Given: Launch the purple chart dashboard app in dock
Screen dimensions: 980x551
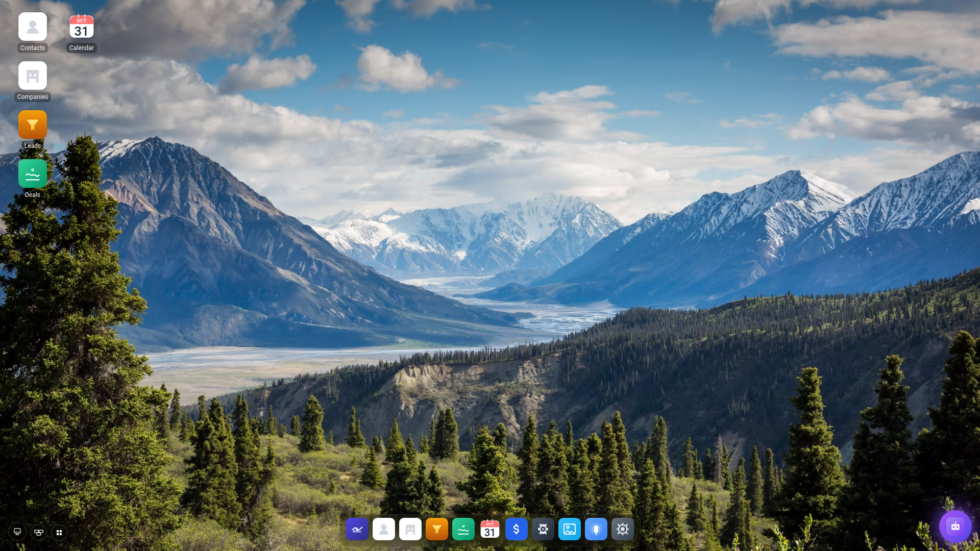Looking at the screenshot, I should (357, 529).
